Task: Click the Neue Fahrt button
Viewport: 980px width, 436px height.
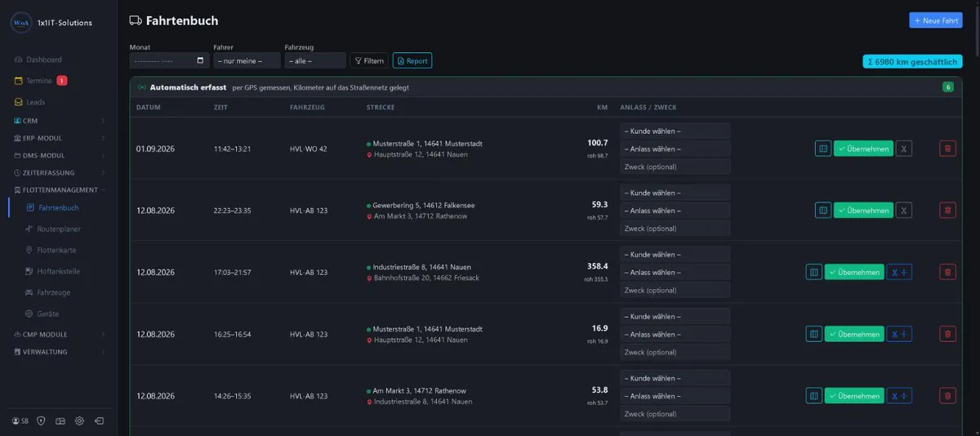Action: point(935,20)
